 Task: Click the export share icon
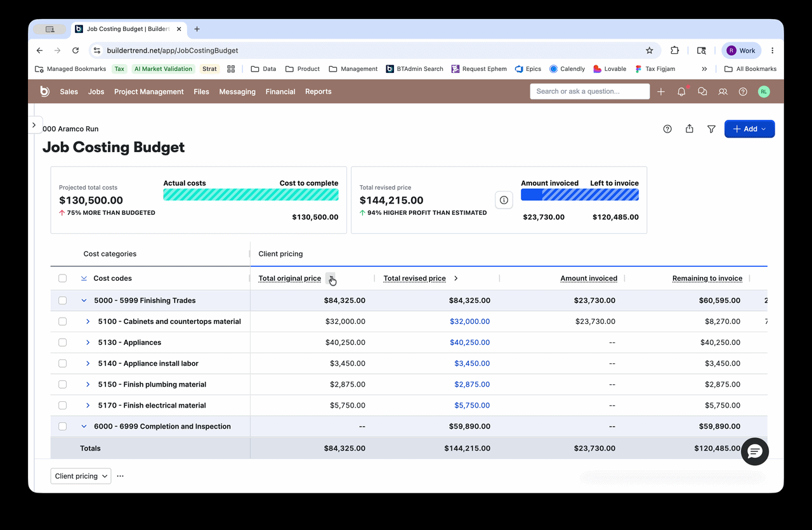(x=690, y=129)
